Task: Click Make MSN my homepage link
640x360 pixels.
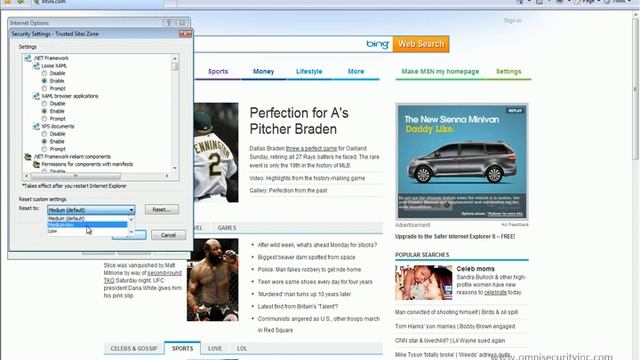Action: [x=440, y=71]
